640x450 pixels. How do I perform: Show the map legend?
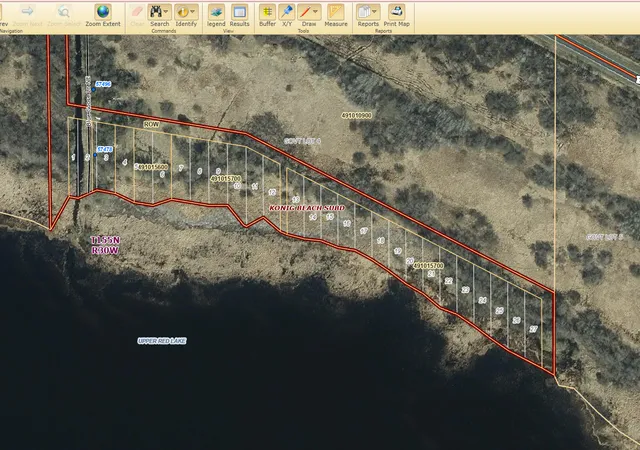tap(216, 12)
